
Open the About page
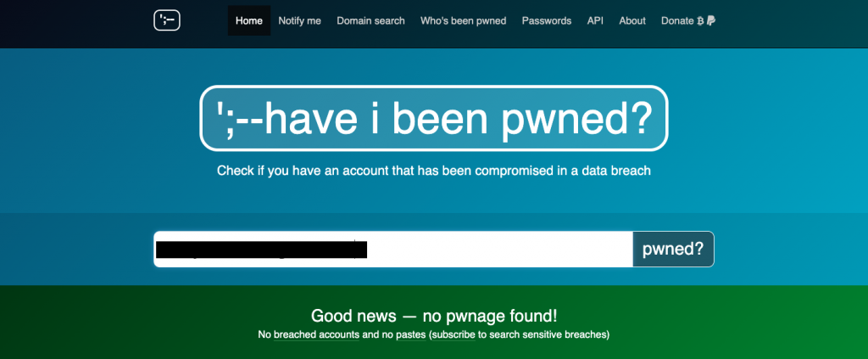pyautogui.click(x=632, y=20)
